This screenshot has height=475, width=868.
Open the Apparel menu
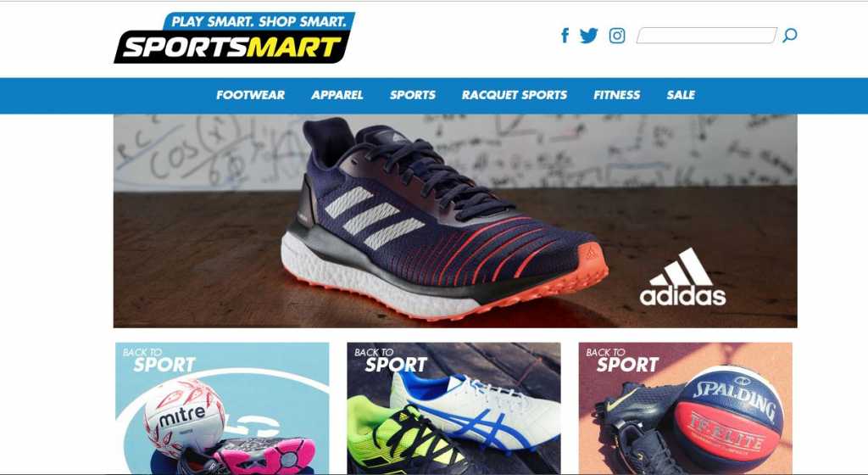pos(337,95)
